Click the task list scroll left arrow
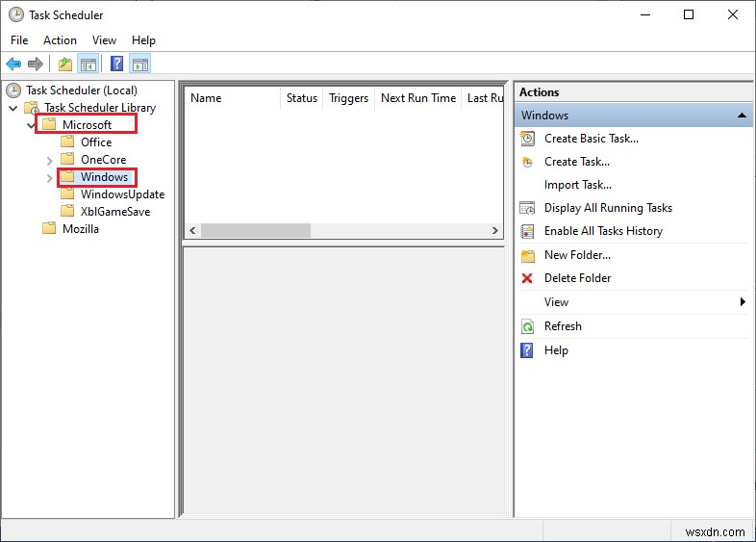The image size is (756, 542). pos(192,231)
